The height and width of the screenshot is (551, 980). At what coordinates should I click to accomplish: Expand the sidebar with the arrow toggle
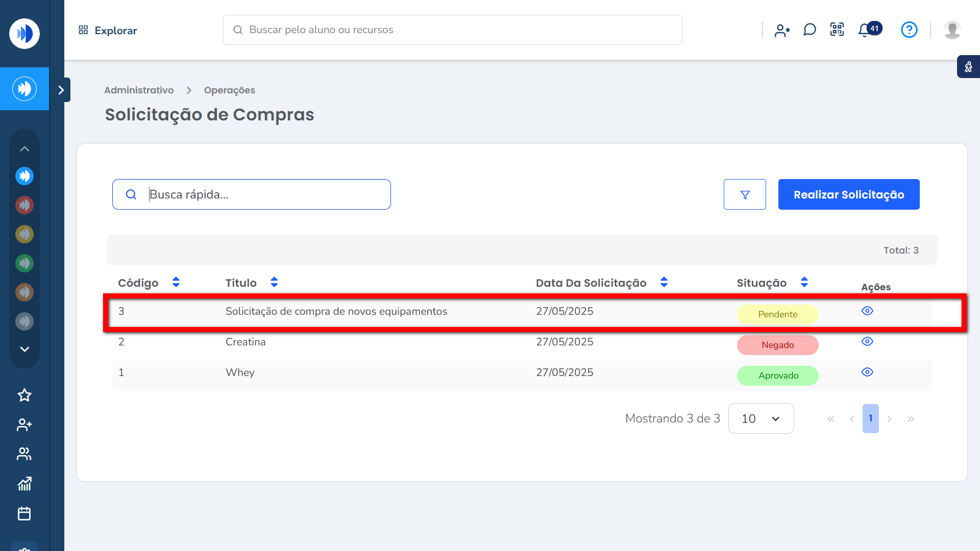pyautogui.click(x=61, y=90)
